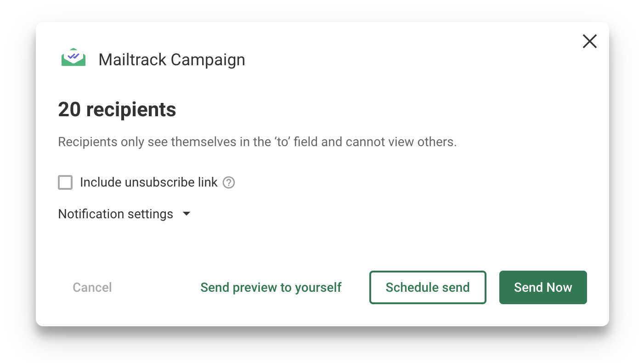Click Send Now to launch the campaign
This screenshot has width=644, height=363.
click(543, 287)
